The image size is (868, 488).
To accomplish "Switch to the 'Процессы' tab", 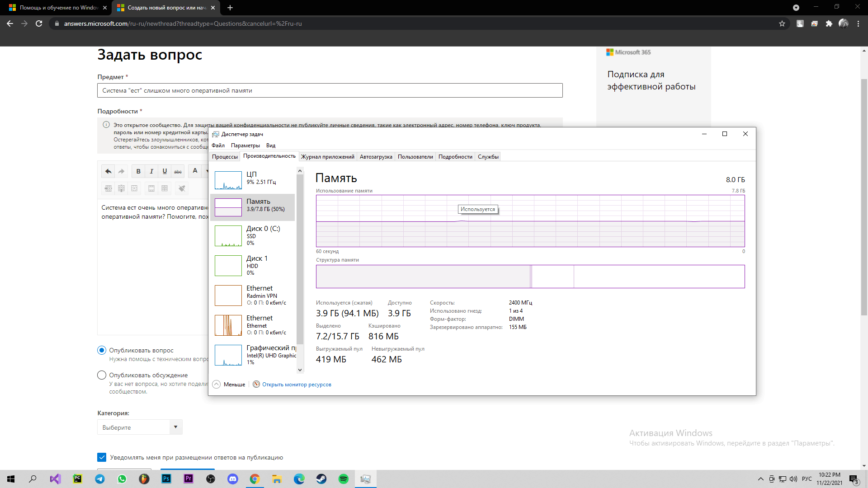I will coord(225,157).
